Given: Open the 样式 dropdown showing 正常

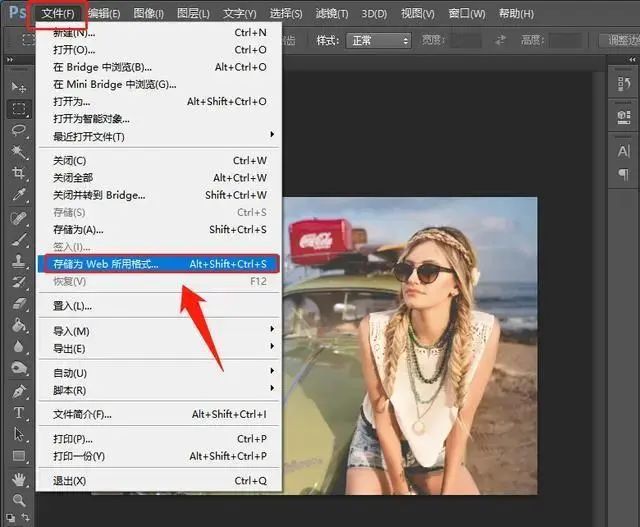Looking at the screenshot, I should [379, 40].
